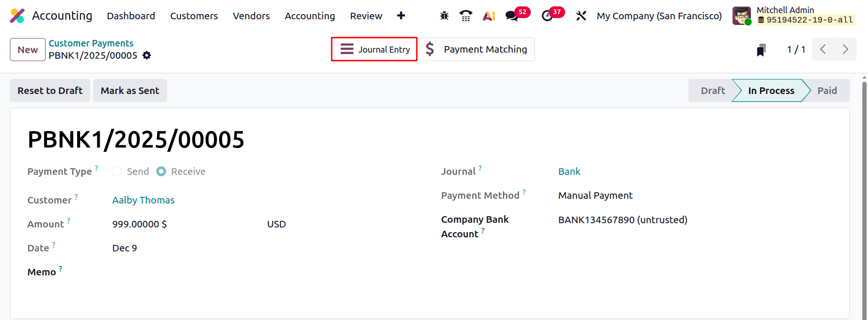This screenshot has width=868, height=320.
Task: Open the Payment Matching smart button
Action: click(476, 49)
